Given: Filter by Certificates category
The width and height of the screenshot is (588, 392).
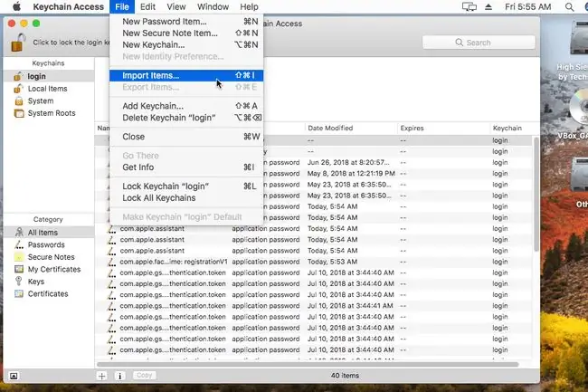Looking at the screenshot, I should (48, 293).
